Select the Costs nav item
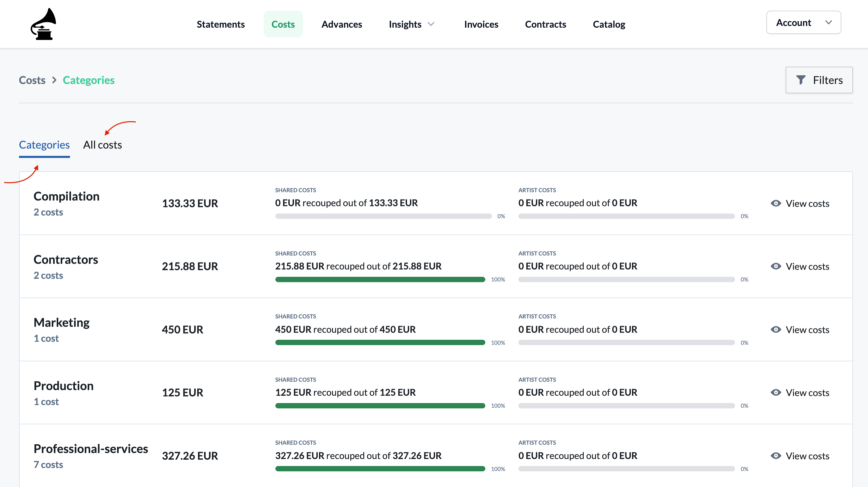Image resolution: width=868 pixels, height=487 pixels. point(283,24)
